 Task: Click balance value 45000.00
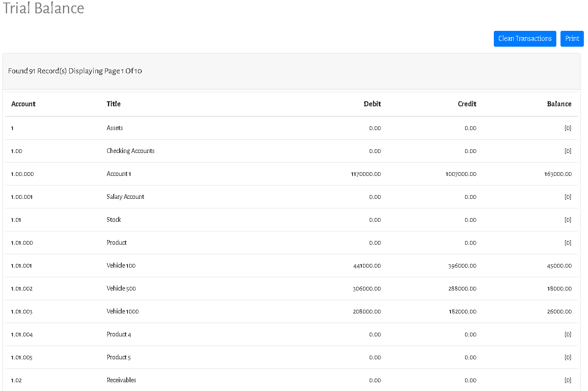point(559,266)
